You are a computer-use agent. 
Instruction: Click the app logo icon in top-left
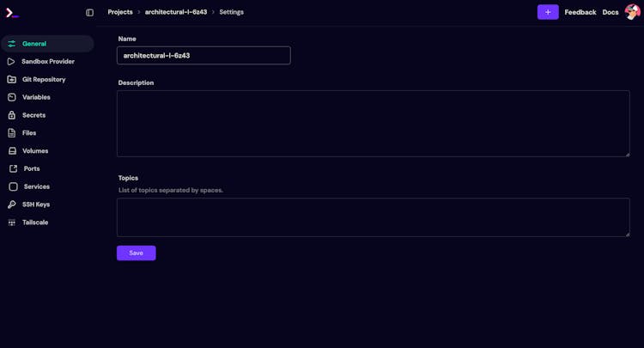click(x=12, y=13)
